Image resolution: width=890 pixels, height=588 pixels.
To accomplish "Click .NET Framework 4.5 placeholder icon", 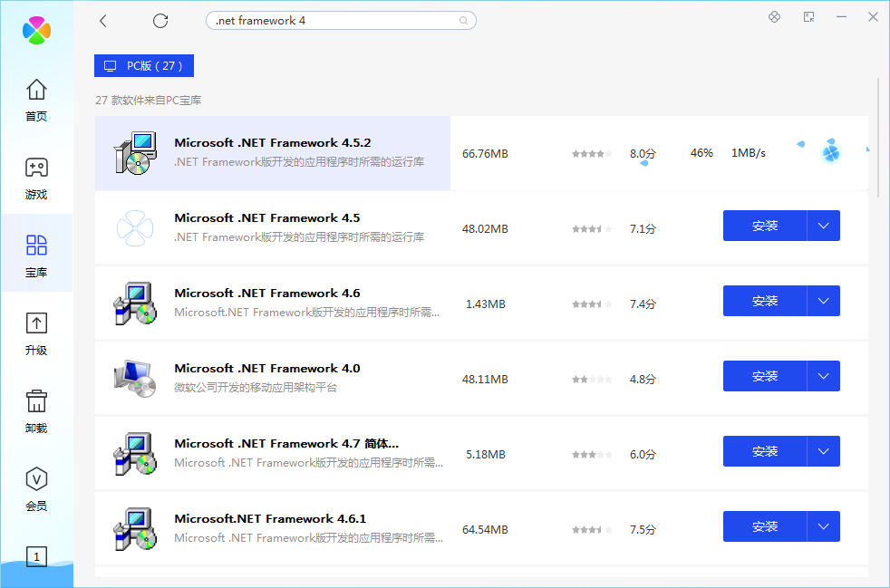I will 135,228.
